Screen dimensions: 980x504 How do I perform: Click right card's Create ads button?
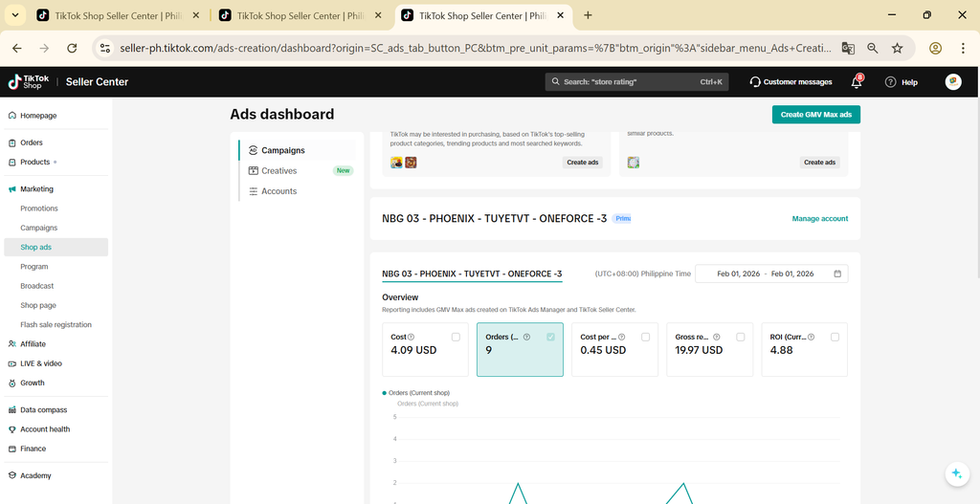point(819,163)
